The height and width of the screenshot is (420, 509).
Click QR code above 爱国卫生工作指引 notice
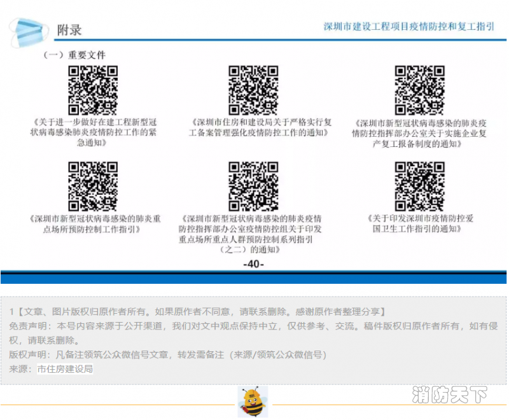coord(419,186)
